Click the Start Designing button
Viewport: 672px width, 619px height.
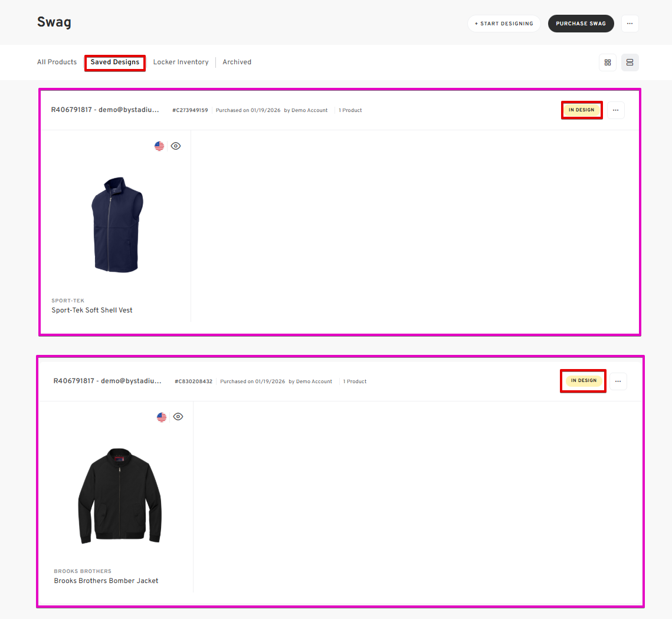click(x=504, y=24)
